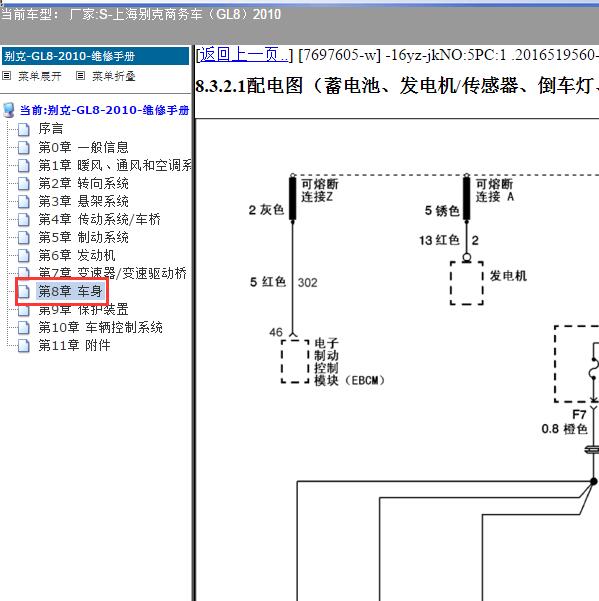Collapse the menu with 菜单折叠

click(x=113, y=76)
